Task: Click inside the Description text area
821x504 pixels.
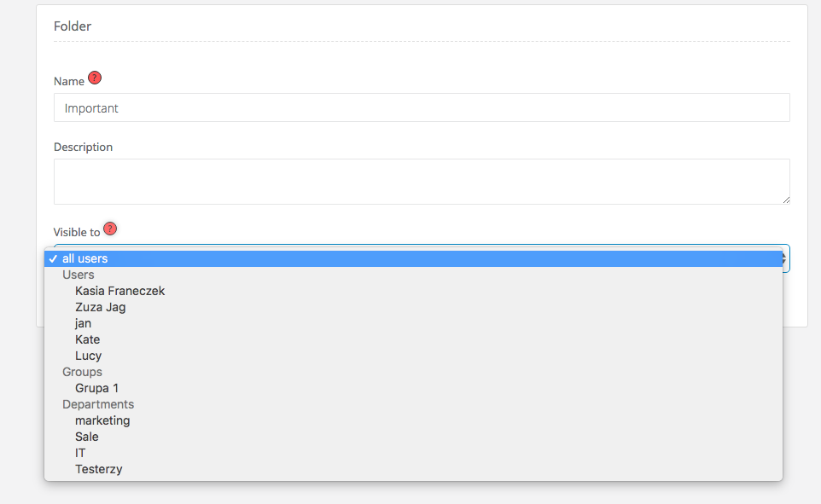Action: pyautogui.click(x=422, y=182)
